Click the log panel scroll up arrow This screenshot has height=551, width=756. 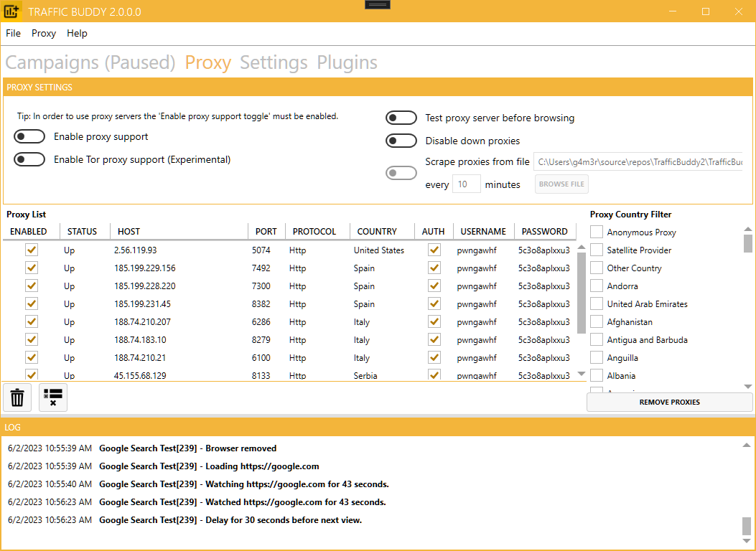(x=747, y=445)
